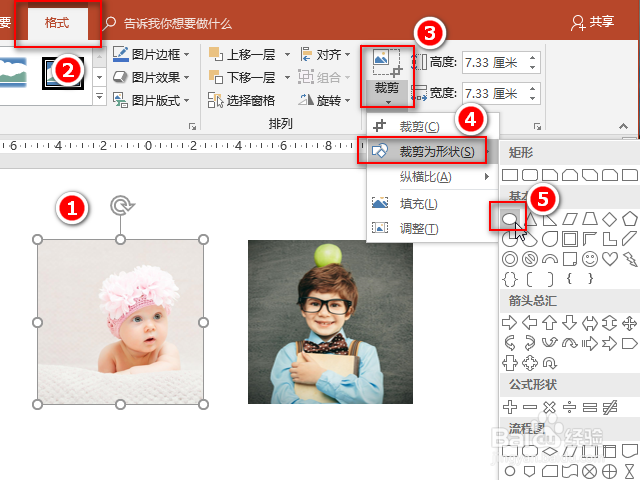Select the snip single corner rectangle
640x480 pixels.
(550, 175)
